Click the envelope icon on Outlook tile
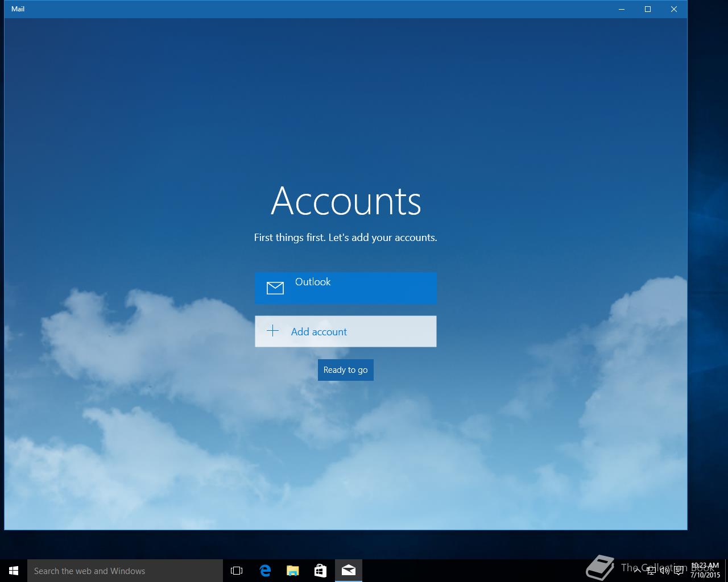The height and width of the screenshot is (582, 728). coord(275,288)
